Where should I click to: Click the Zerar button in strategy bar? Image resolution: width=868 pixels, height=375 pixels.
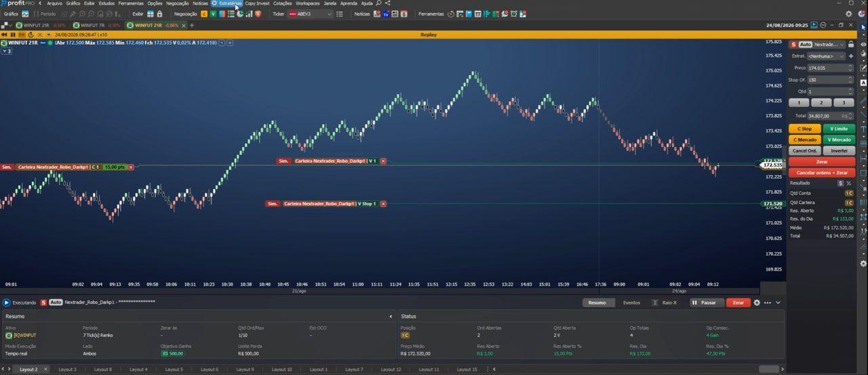[738, 302]
